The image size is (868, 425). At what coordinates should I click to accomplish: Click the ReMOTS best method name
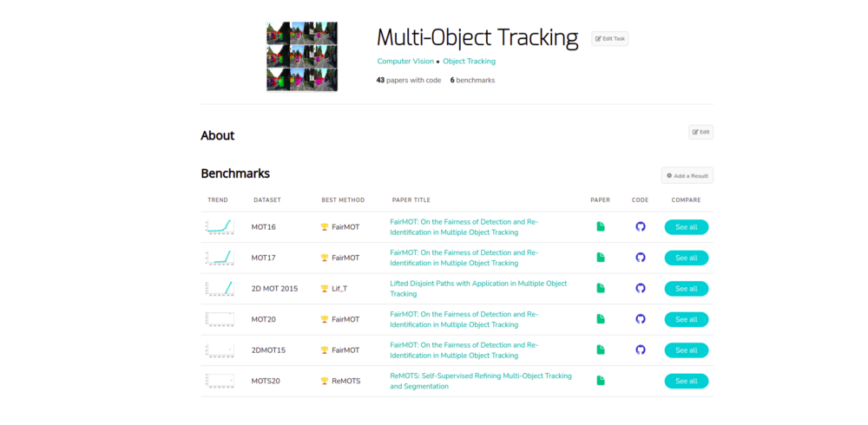(346, 382)
